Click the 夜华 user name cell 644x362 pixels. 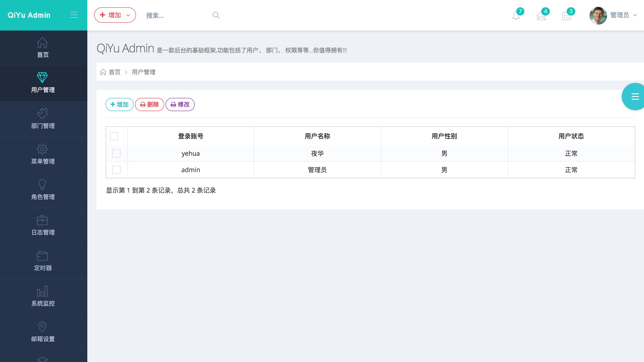[317, 153]
